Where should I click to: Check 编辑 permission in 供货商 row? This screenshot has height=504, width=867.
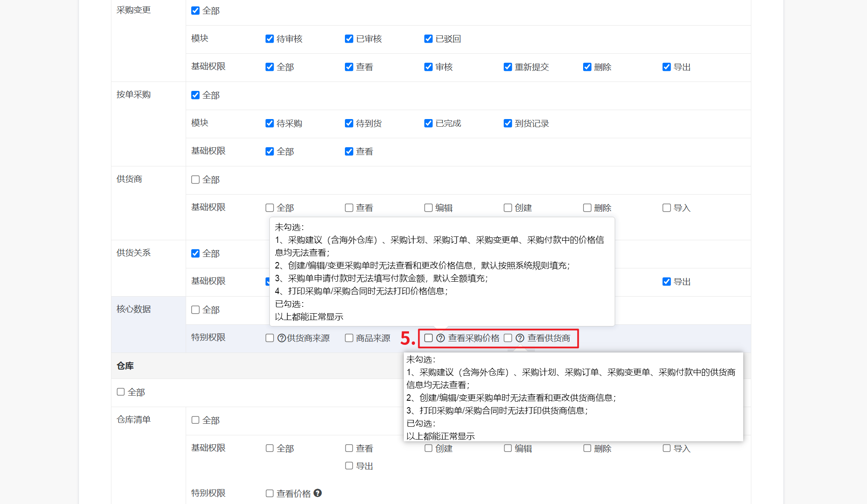(x=429, y=208)
